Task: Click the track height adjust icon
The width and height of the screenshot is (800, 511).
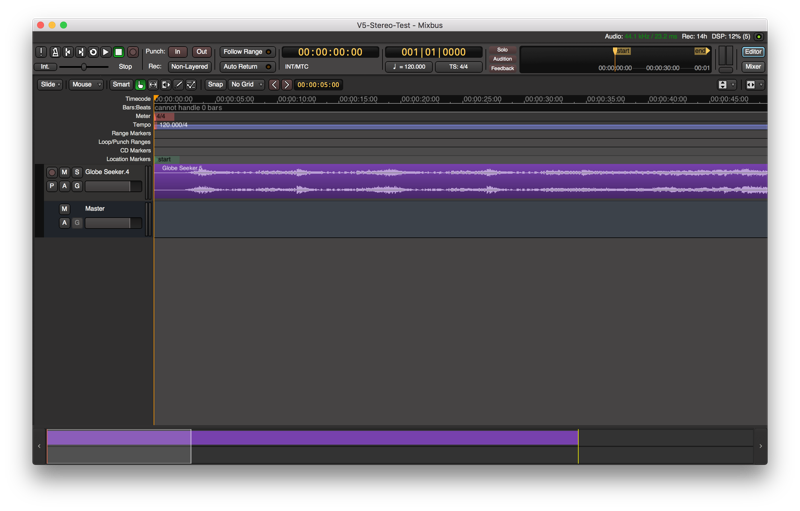Action: click(722, 85)
